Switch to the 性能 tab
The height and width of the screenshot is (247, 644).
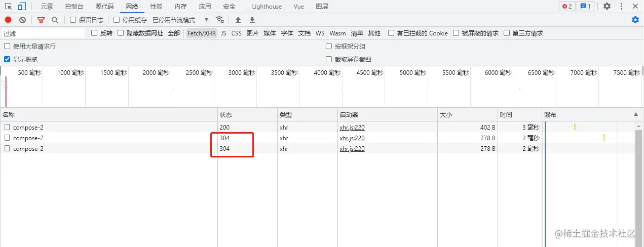(157, 7)
